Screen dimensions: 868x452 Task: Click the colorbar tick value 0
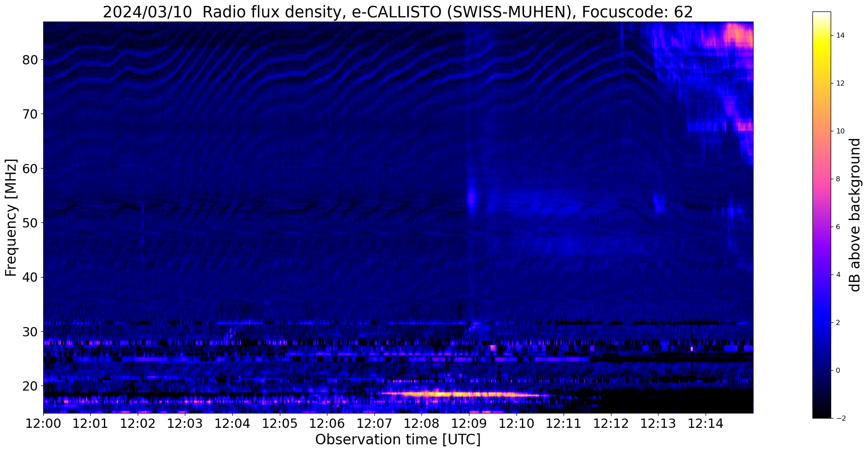838,371
